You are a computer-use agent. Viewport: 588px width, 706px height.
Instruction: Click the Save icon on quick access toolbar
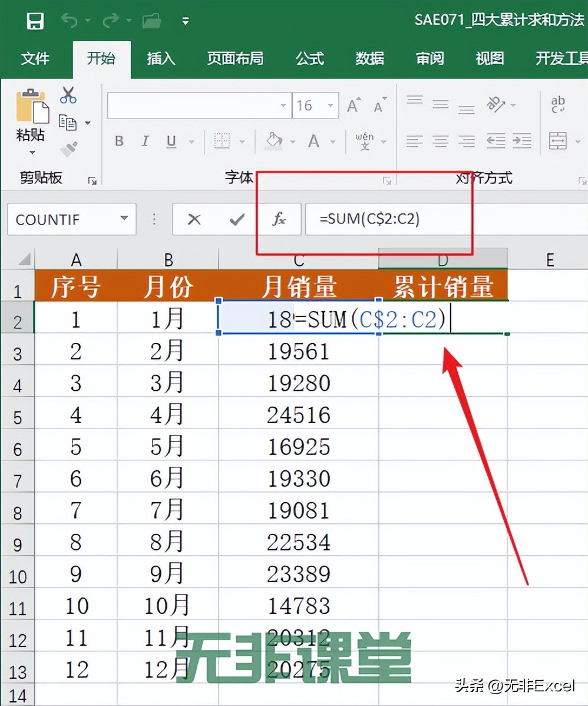tap(35, 21)
